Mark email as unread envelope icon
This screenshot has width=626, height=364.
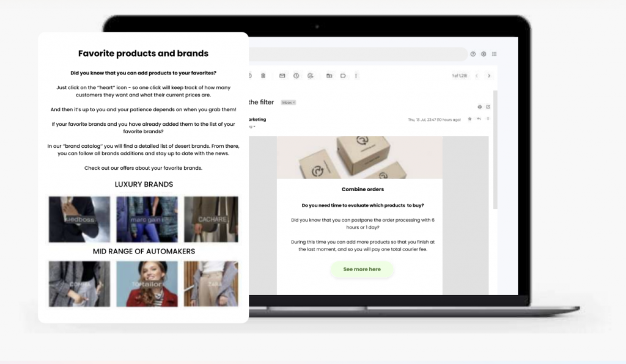point(282,76)
